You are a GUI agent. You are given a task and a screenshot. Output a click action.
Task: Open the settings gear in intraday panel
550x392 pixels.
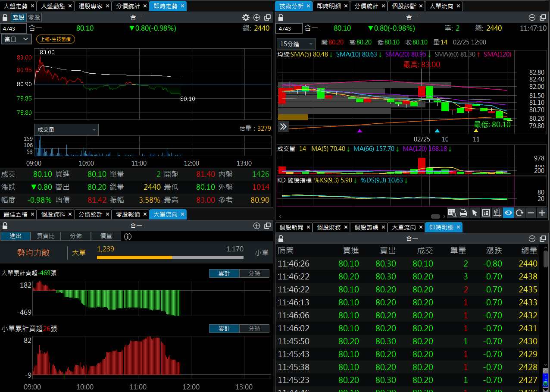pos(246,18)
